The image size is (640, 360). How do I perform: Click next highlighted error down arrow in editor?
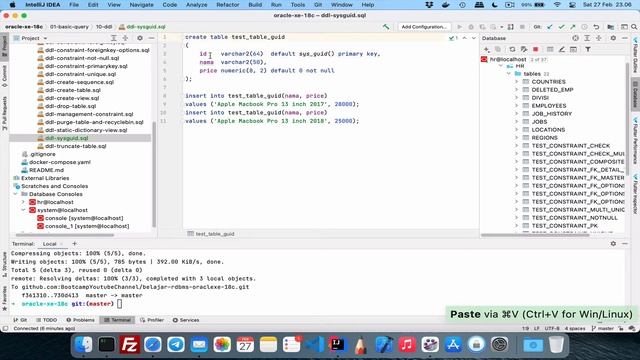point(473,38)
